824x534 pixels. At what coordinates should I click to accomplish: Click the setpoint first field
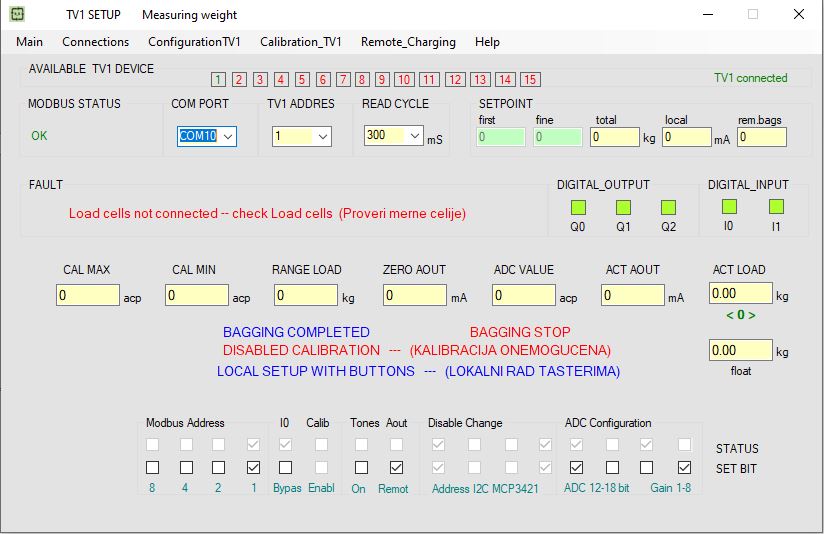(x=501, y=137)
